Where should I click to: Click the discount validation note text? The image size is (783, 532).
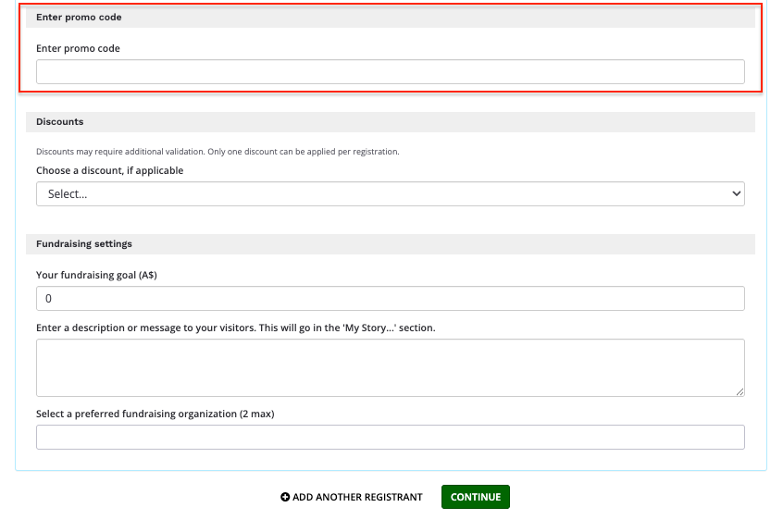click(x=217, y=152)
